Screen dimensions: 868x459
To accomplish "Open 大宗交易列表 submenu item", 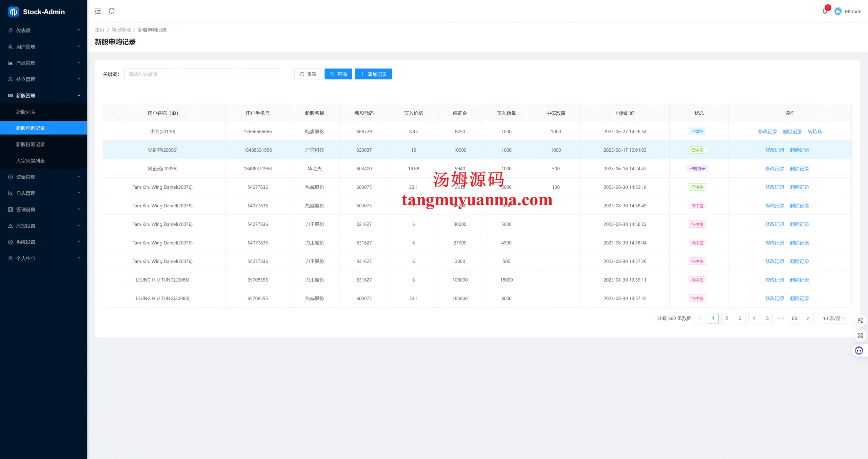I will (31, 160).
